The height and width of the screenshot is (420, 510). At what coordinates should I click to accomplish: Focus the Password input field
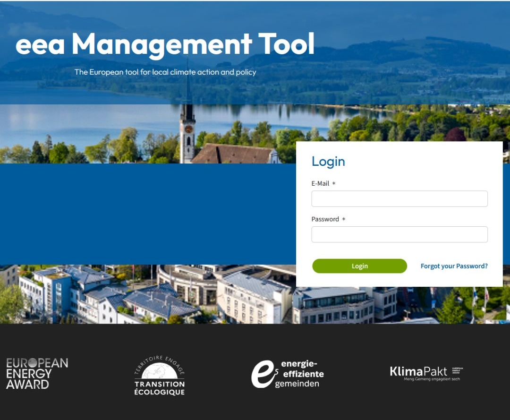click(399, 234)
